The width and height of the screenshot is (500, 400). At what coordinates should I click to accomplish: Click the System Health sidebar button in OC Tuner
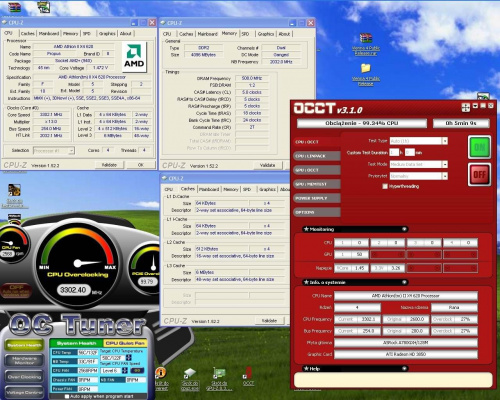pyautogui.click(x=24, y=345)
